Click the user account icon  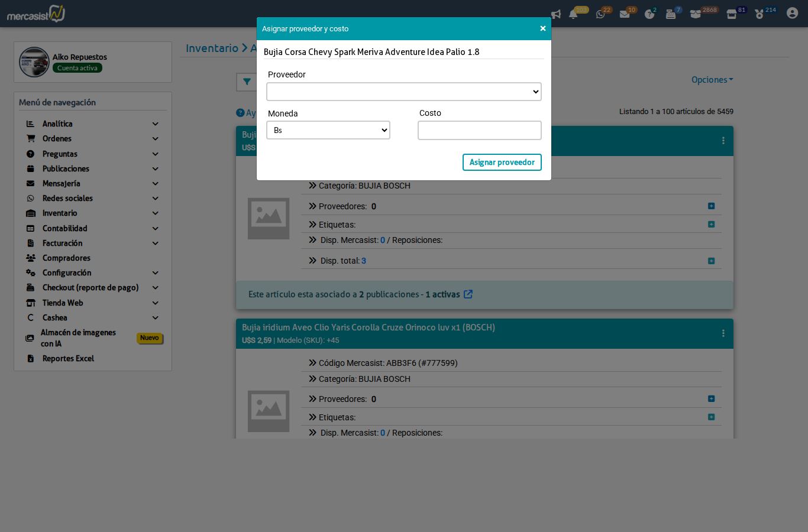[792, 12]
